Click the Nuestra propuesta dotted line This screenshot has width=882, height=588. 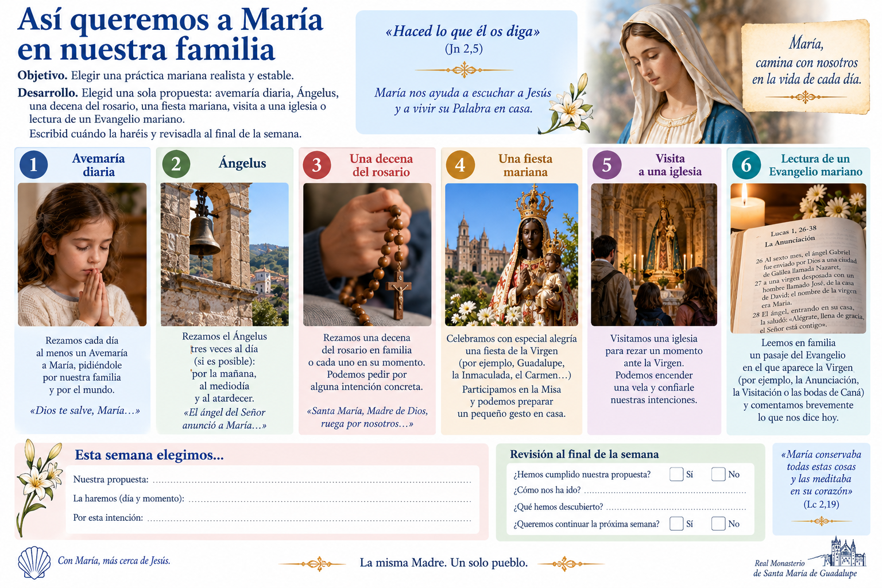(x=312, y=481)
